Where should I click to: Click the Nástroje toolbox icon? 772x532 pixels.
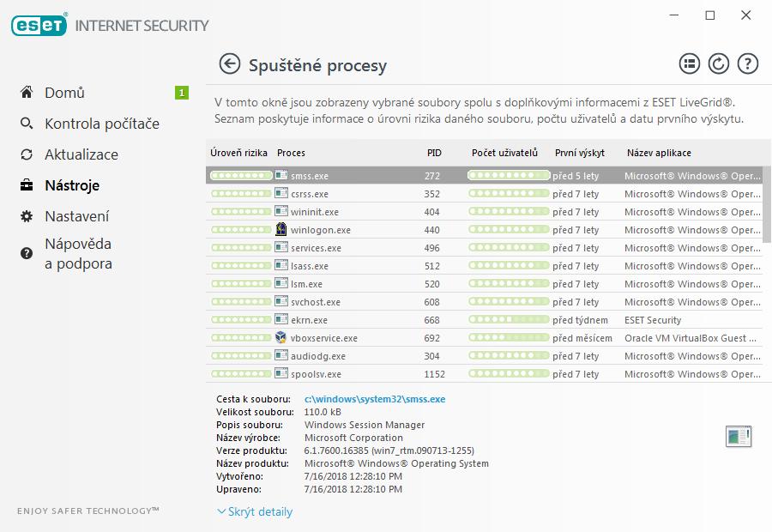point(27,185)
